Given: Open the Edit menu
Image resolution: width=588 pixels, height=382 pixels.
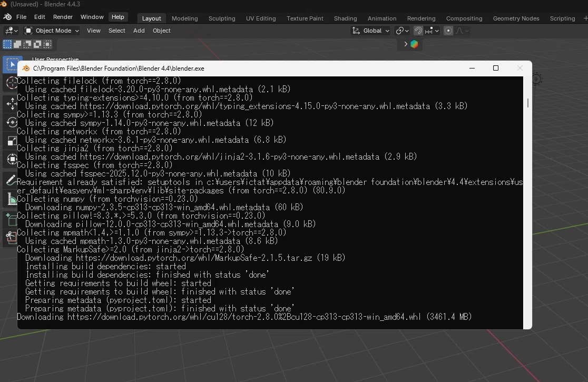Looking at the screenshot, I should 40,17.
